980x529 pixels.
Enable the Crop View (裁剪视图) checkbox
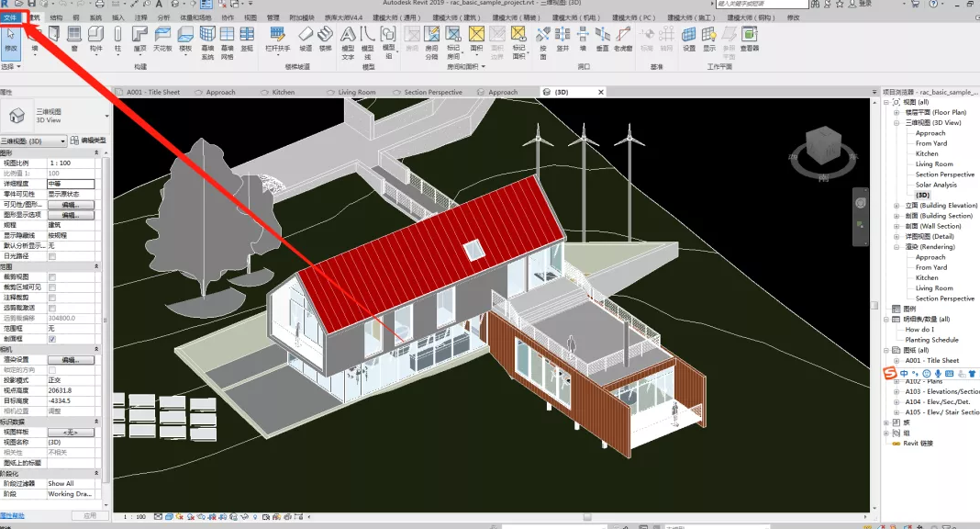[x=52, y=276]
